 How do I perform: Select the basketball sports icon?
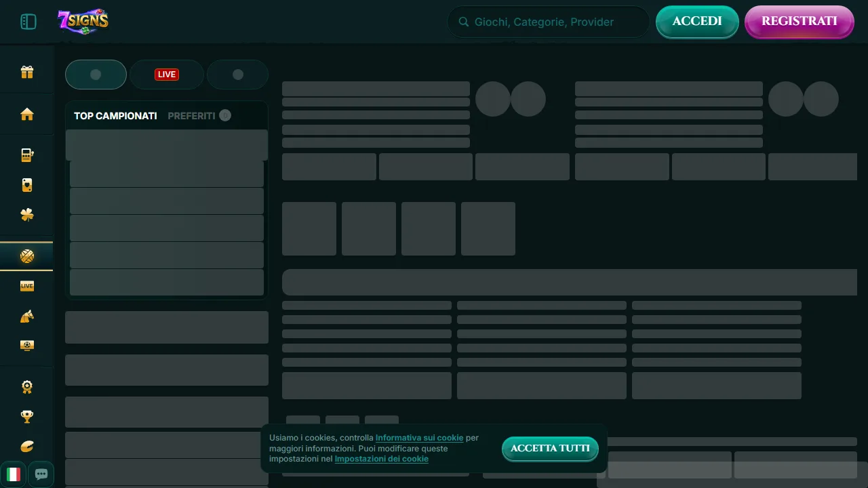27,256
